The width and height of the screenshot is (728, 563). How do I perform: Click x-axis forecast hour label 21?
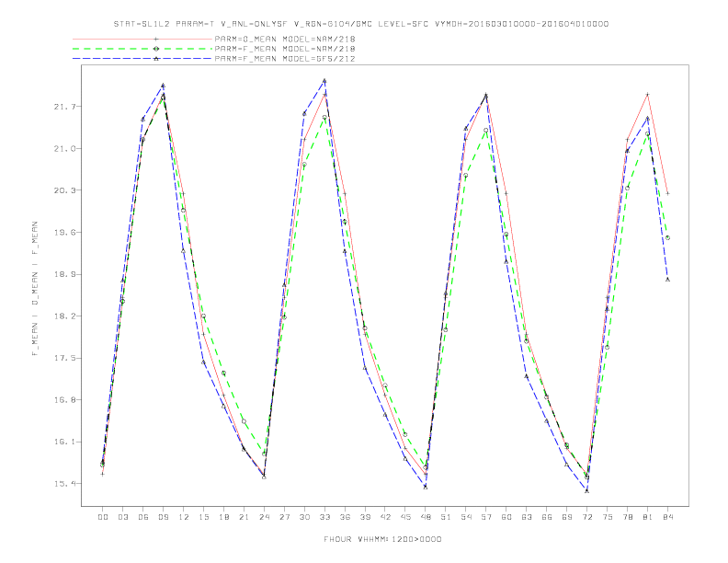pyautogui.click(x=244, y=517)
